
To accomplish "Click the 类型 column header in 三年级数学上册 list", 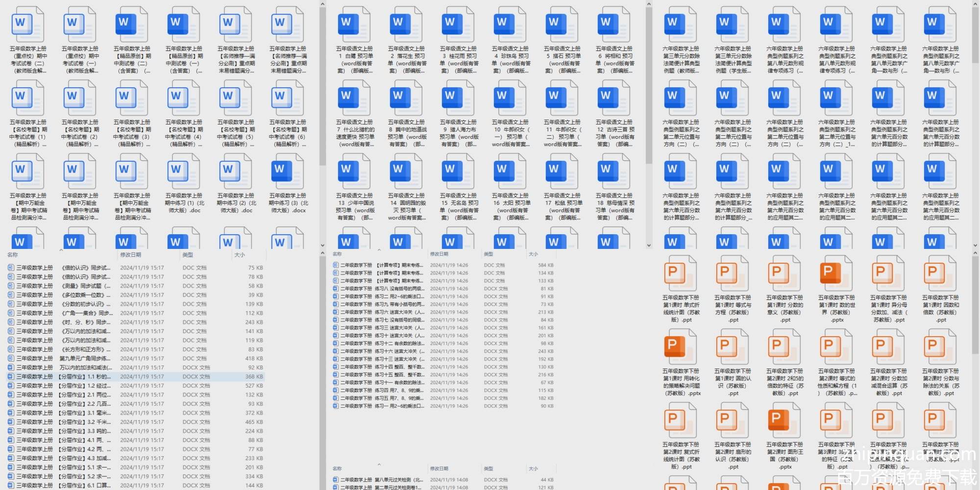I will [188, 255].
